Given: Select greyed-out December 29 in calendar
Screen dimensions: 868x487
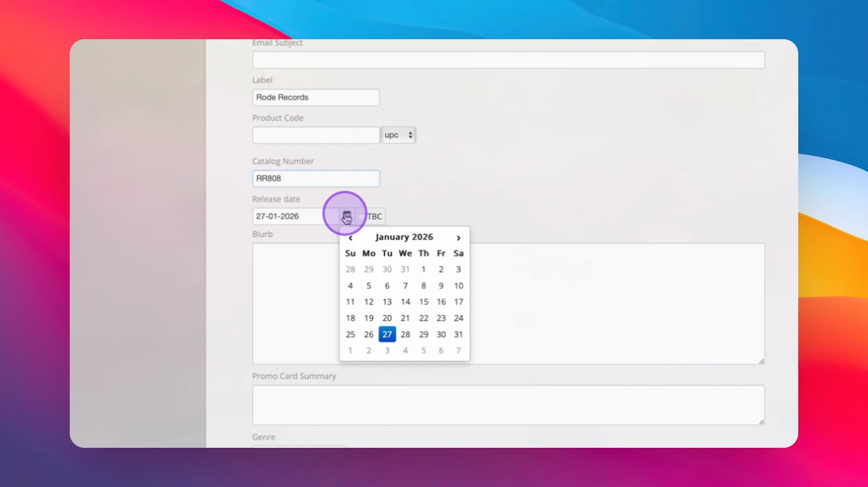Looking at the screenshot, I should point(369,269).
